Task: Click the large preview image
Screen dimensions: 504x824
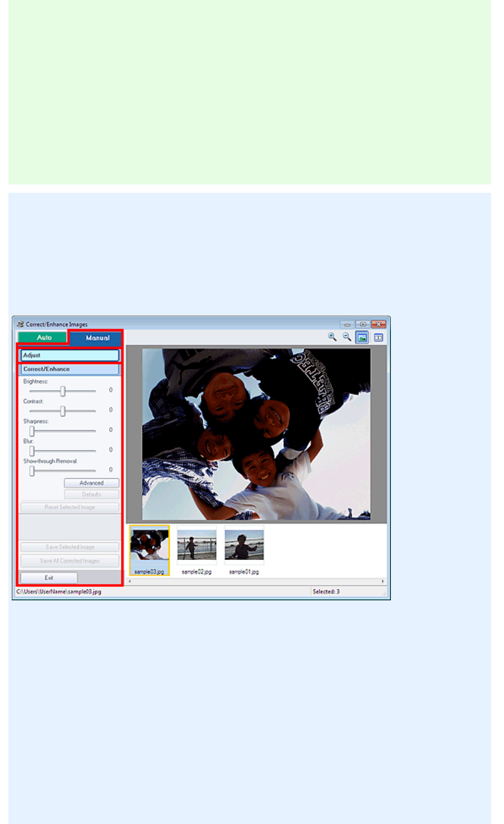Action: (256, 434)
